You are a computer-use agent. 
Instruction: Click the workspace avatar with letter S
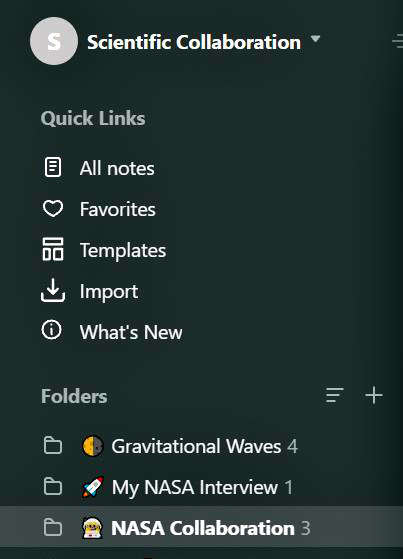point(54,41)
